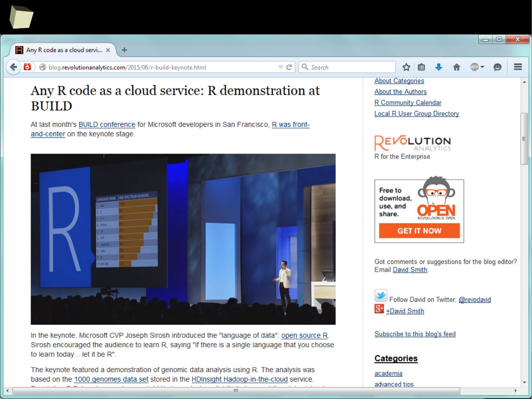Click the address bar URL field
Image resolution: width=532 pixels, height=399 pixels.
161,67
